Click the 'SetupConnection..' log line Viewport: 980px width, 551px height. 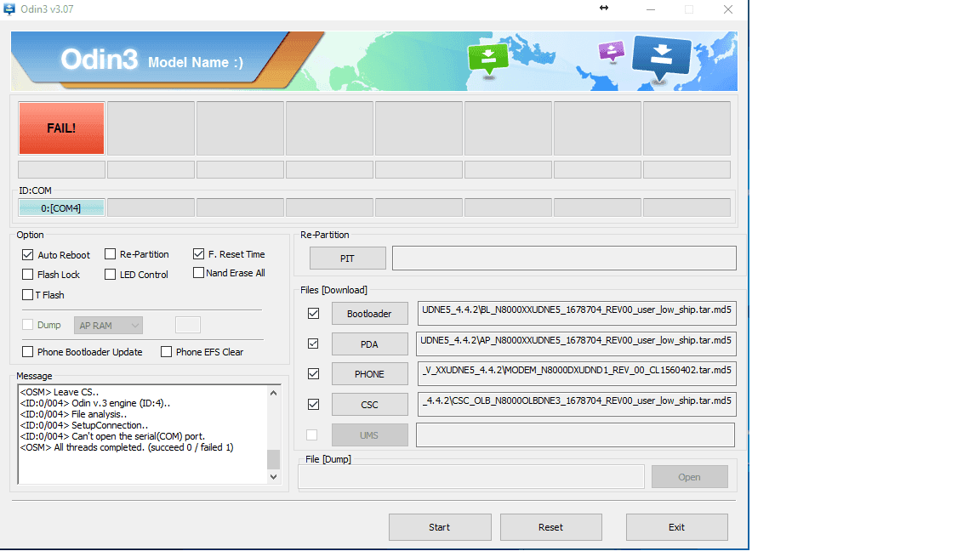[x=84, y=425]
